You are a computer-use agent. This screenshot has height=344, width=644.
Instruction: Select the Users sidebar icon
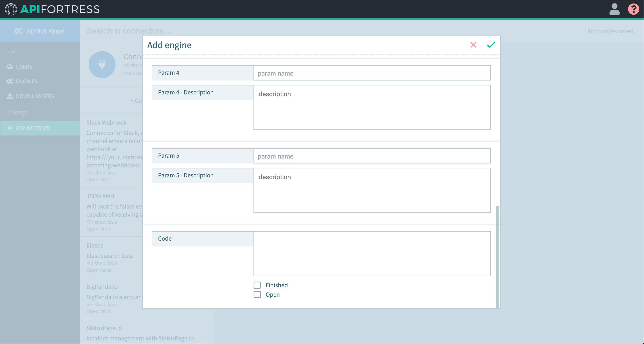click(10, 66)
